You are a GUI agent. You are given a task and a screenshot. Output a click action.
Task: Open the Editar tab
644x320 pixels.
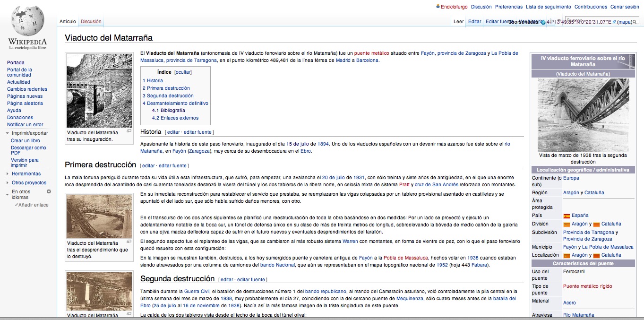474,21
